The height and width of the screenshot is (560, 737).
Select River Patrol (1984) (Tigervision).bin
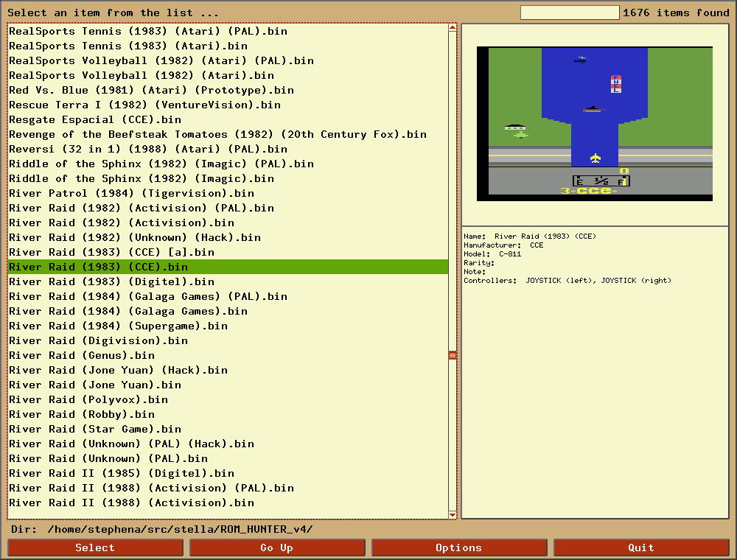[131, 193]
